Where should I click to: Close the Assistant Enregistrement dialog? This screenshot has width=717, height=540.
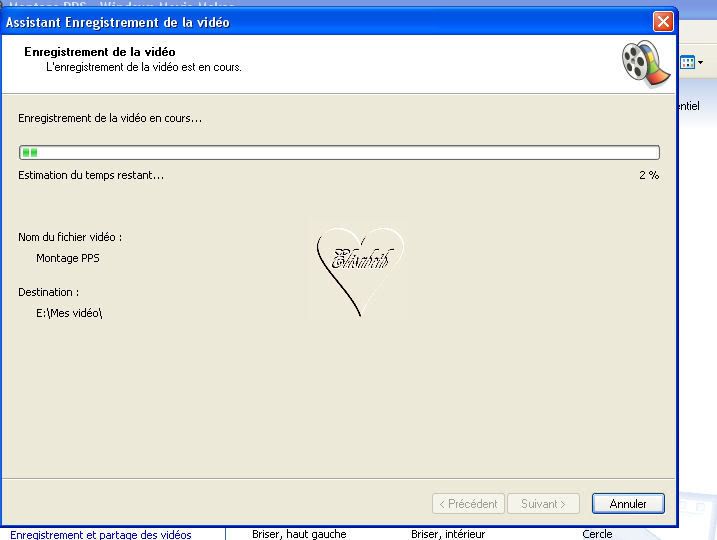[x=663, y=21]
